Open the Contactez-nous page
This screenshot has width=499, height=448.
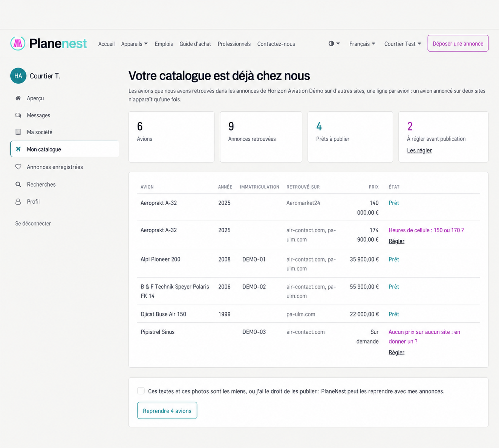276,44
